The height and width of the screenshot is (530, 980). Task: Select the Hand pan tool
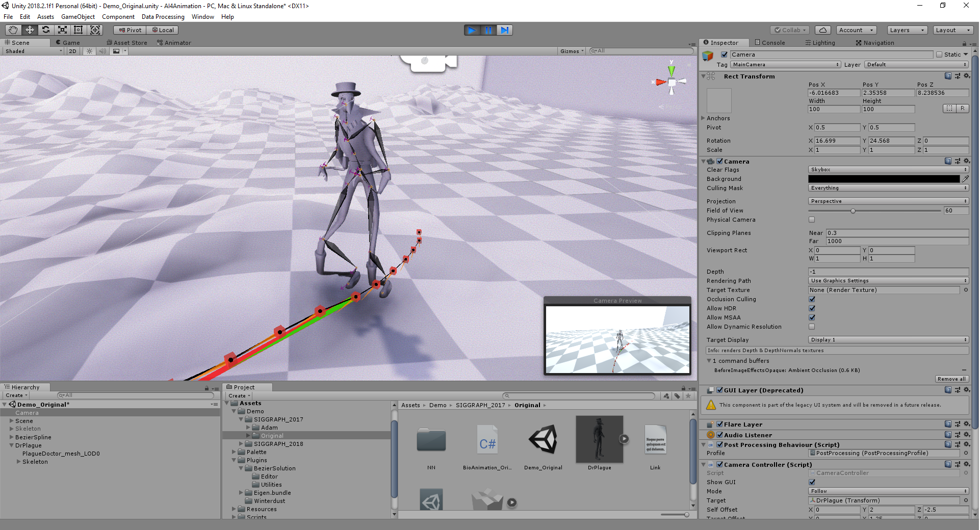click(13, 30)
